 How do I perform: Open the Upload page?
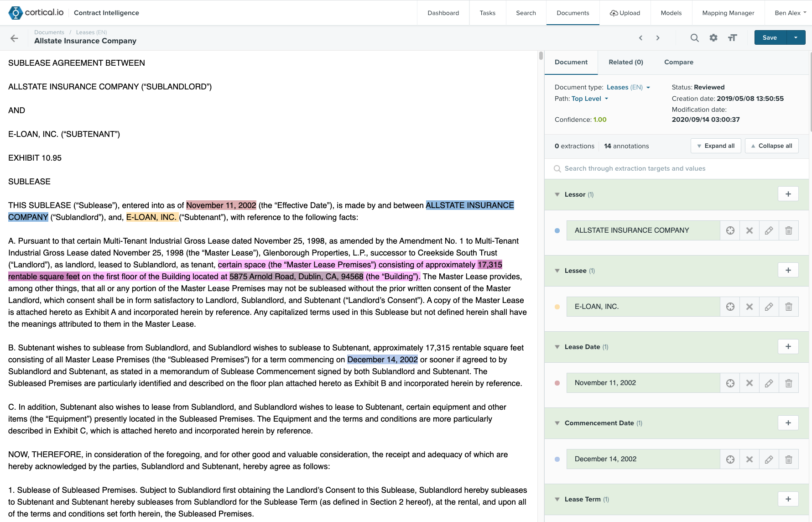coord(625,13)
